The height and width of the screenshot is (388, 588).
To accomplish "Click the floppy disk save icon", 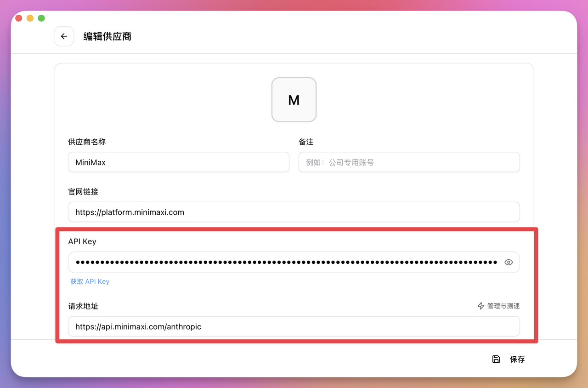I will tap(496, 359).
